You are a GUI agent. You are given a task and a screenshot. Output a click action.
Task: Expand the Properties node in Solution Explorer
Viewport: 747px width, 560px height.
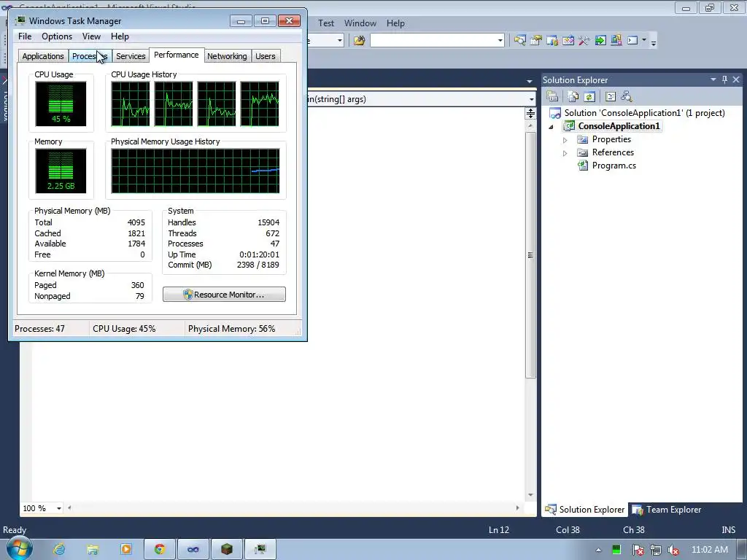(x=565, y=140)
